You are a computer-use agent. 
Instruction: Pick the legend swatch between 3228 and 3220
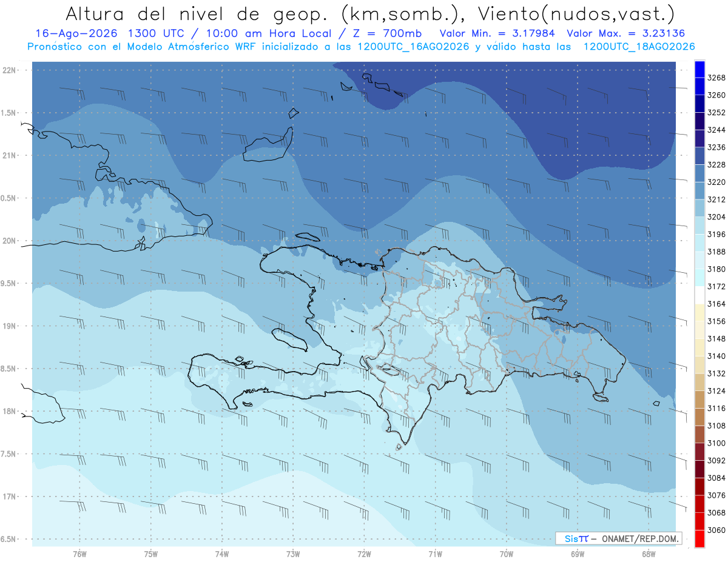[699, 173]
